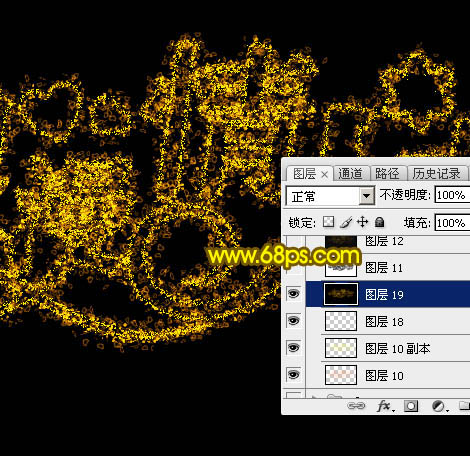Hide 图层 18 with its eye icon
The image size is (470, 456).
click(294, 321)
